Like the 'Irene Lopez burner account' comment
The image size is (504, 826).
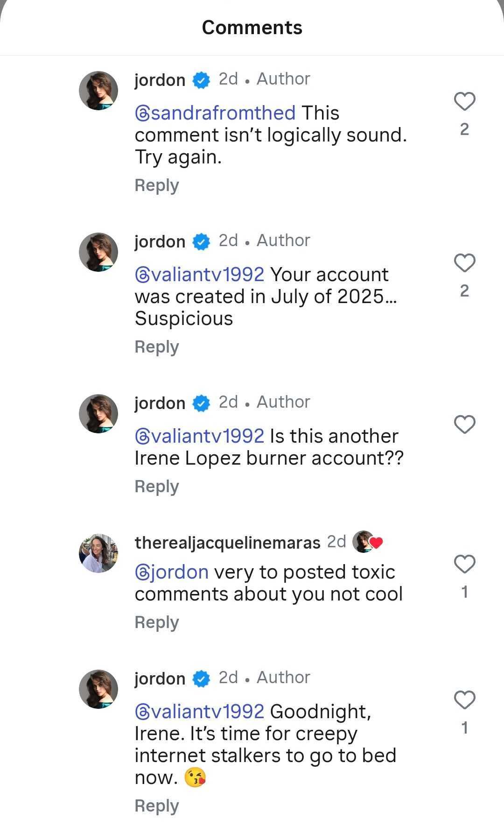point(464,424)
